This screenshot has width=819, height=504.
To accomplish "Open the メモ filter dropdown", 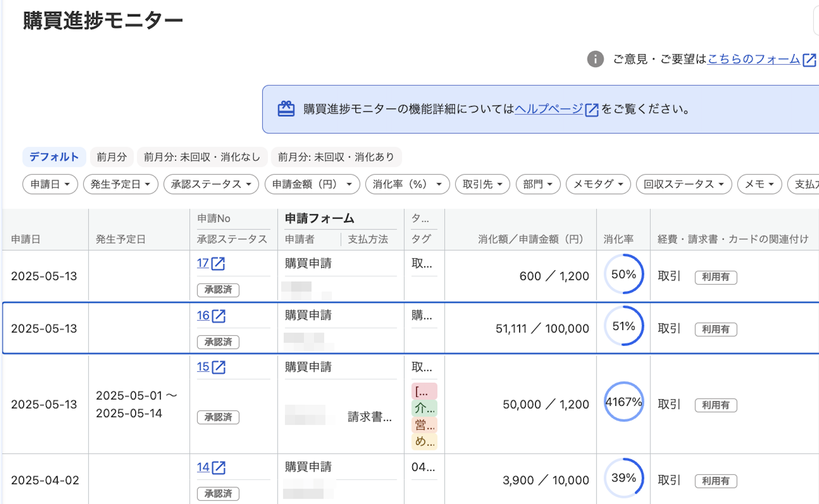I will point(759,184).
